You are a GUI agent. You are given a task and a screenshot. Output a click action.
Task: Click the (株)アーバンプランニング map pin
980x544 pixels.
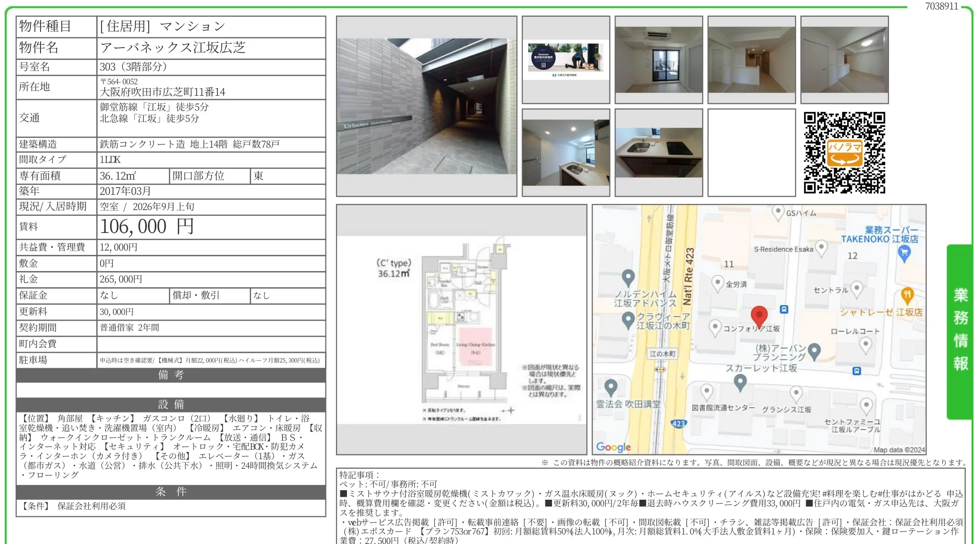(814, 351)
